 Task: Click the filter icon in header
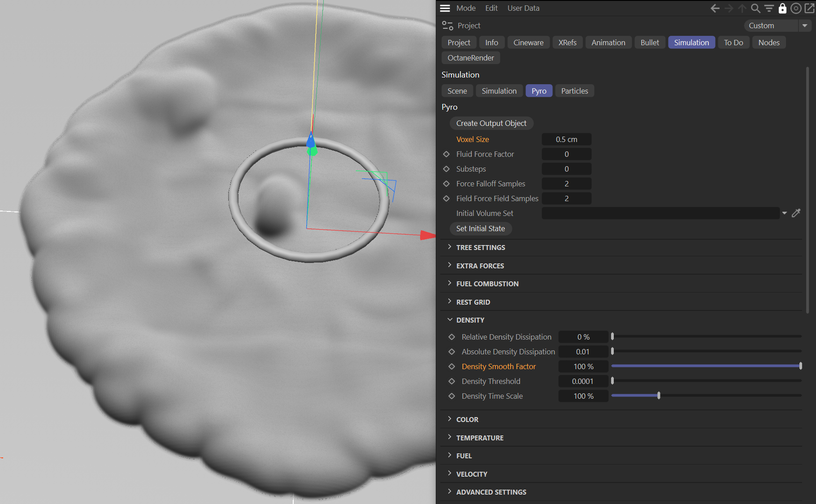pyautogui.click(x=769, y=8)
